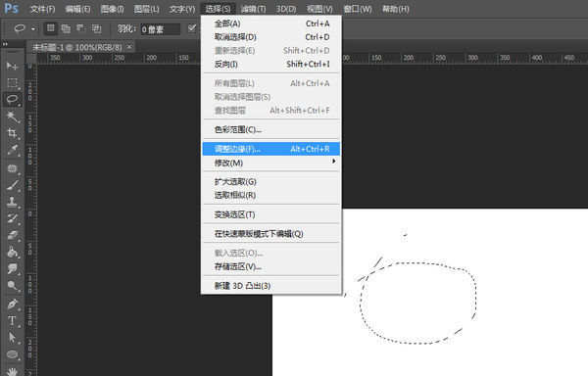Select the Rectangular Marquee tool

pyautogui.click(x=12, y=83)
